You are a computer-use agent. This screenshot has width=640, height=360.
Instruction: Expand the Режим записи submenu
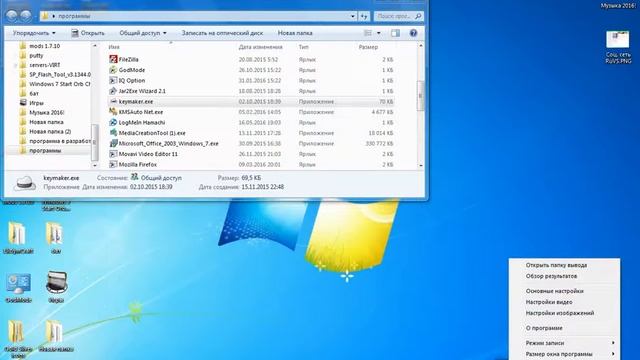coord(569,343)
